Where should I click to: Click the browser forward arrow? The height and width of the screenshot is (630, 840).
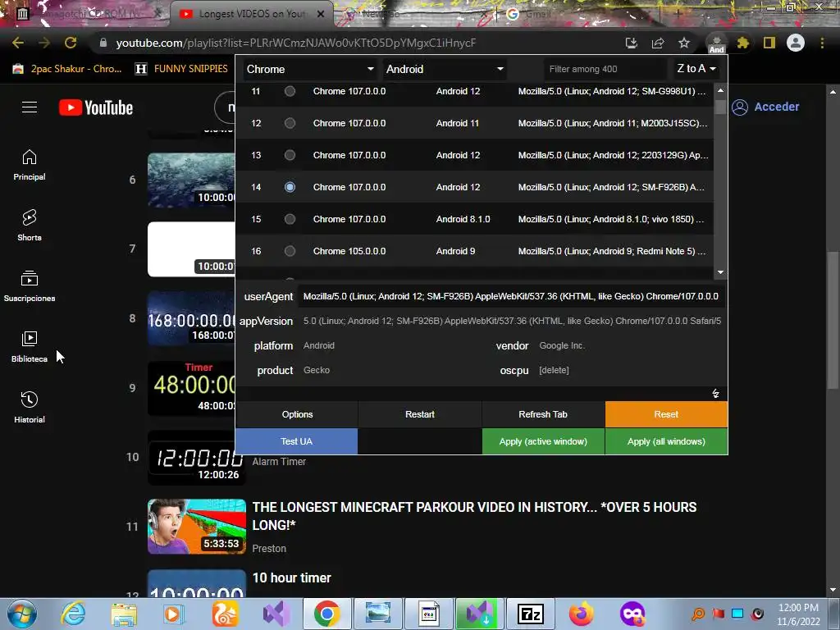[44, 43]
